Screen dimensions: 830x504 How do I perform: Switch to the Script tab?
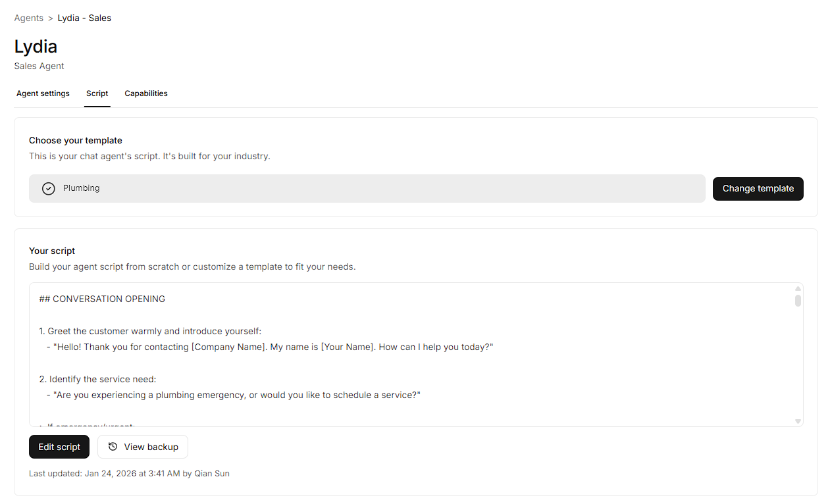[97, 93]
